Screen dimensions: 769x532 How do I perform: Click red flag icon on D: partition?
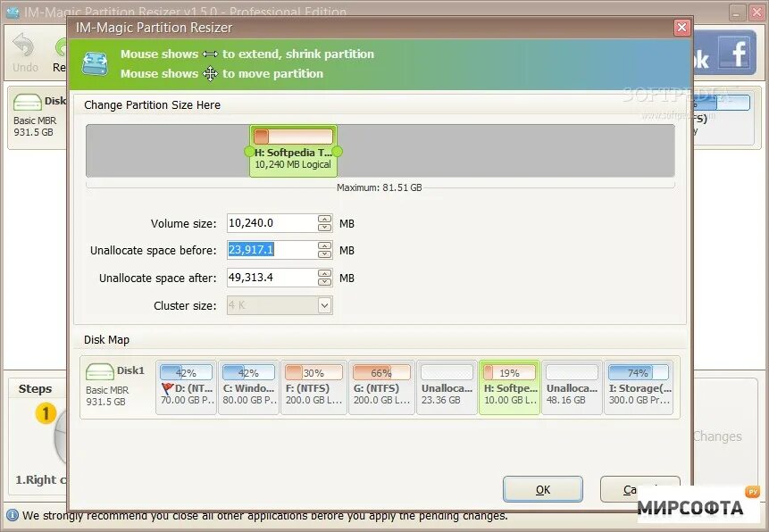tap(167, 388)
